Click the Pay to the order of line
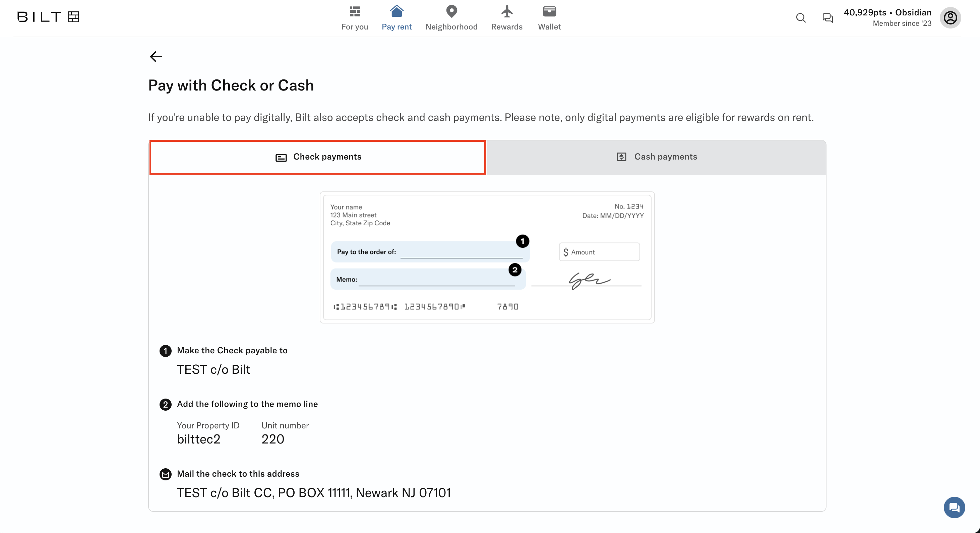 click(430, 252)
